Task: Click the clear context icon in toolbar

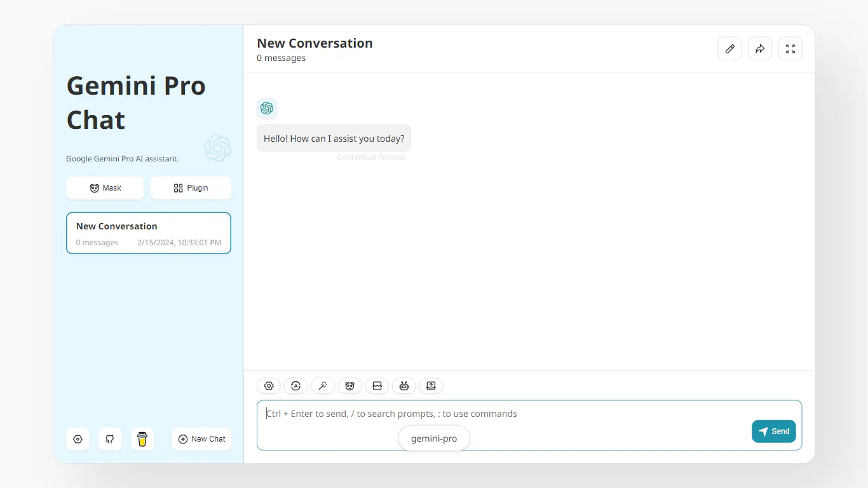Action: [377, 386]
